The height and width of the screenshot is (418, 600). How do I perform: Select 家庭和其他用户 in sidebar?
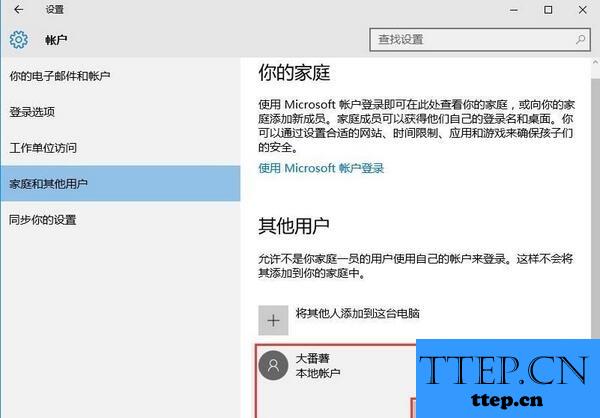120,183
